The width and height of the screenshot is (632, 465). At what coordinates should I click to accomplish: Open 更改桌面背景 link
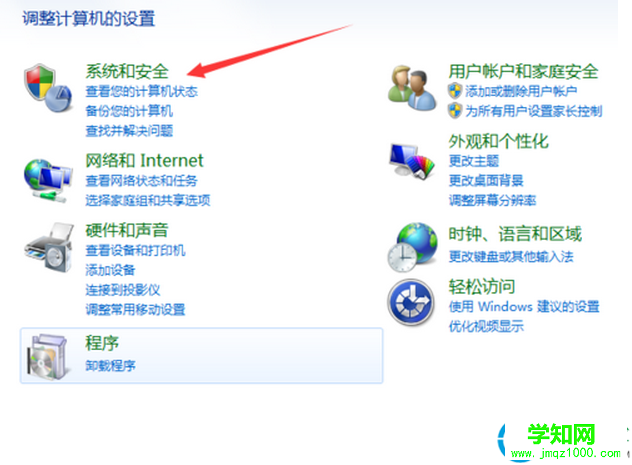pyautogui.click(x=486, y=180)
